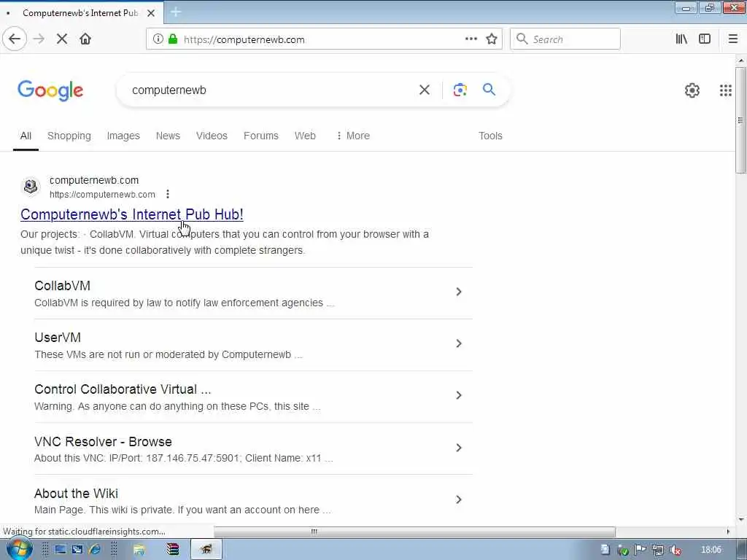The width and height of the screenshot is (747, 560).
Task: Open the UserVM sitelink
Action: click(x=58, y=338)
